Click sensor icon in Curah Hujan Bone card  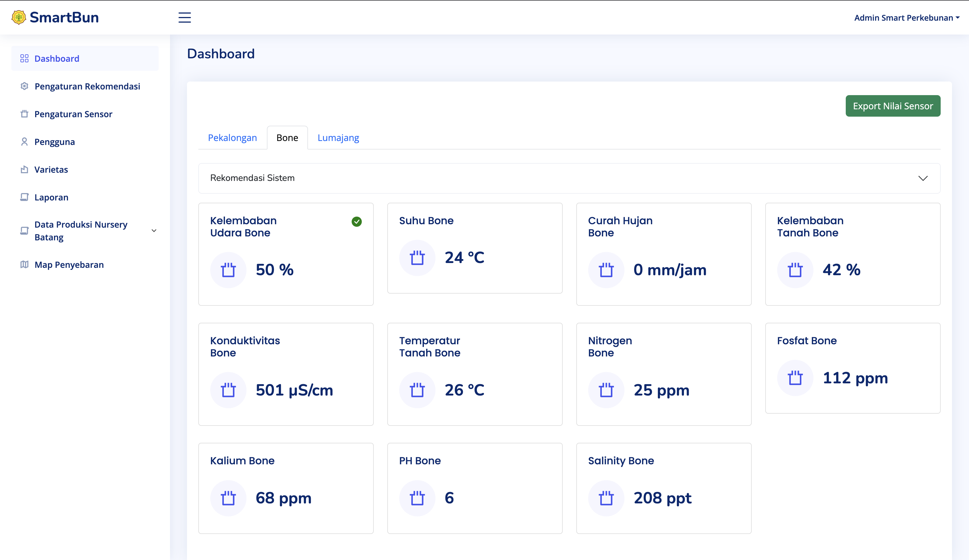[606, 270]
